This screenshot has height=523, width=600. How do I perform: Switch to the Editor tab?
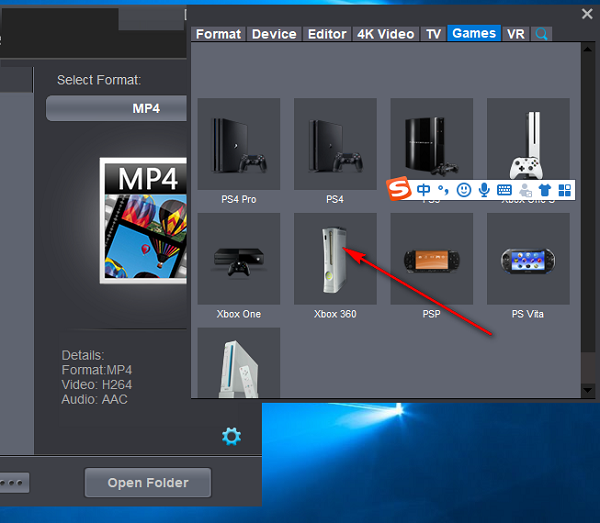[327, 34]
